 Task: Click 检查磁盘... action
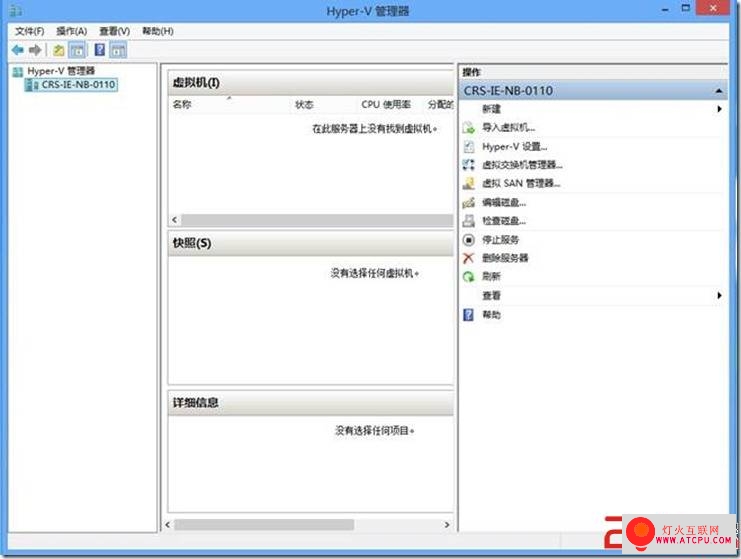click(504, 221)
